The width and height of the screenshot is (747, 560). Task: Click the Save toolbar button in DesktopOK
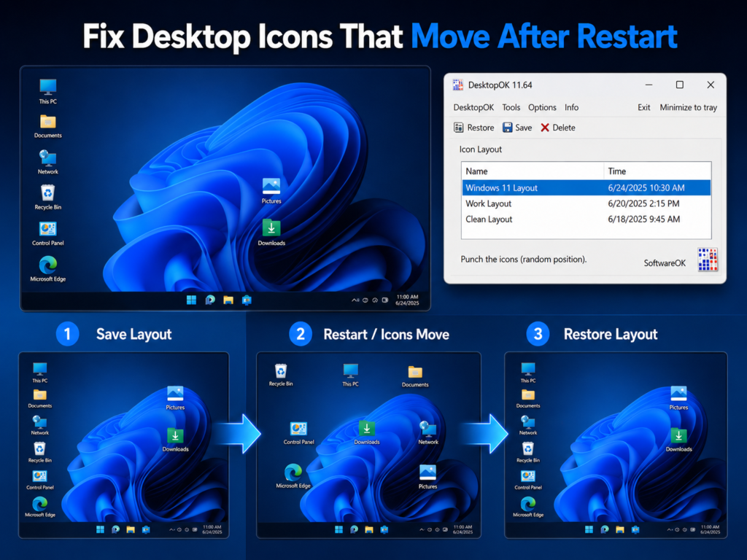click(x=517, y=128)
